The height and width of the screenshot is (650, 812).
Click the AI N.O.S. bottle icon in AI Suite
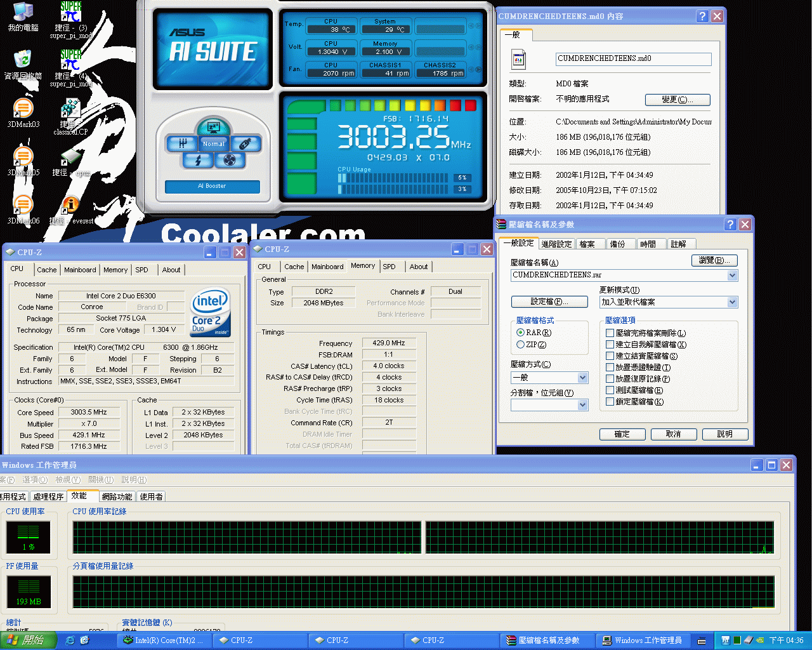click(245, 143)
